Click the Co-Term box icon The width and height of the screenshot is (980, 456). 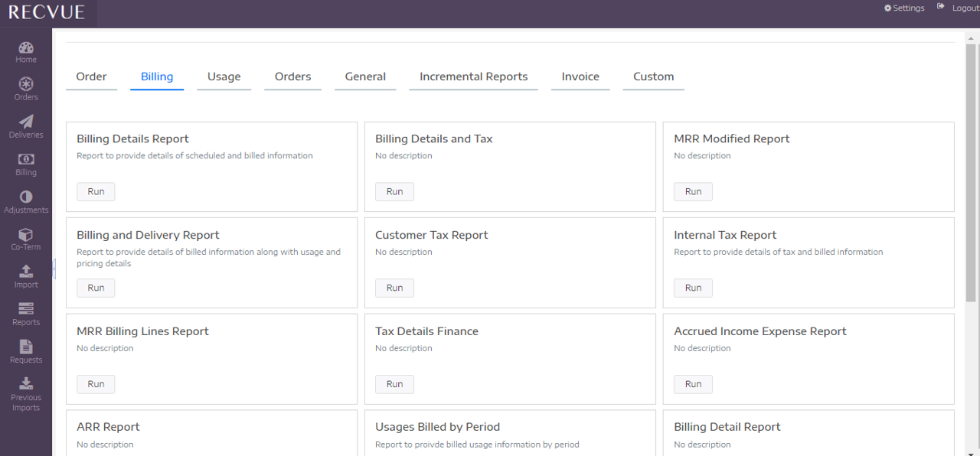point(26,234)
